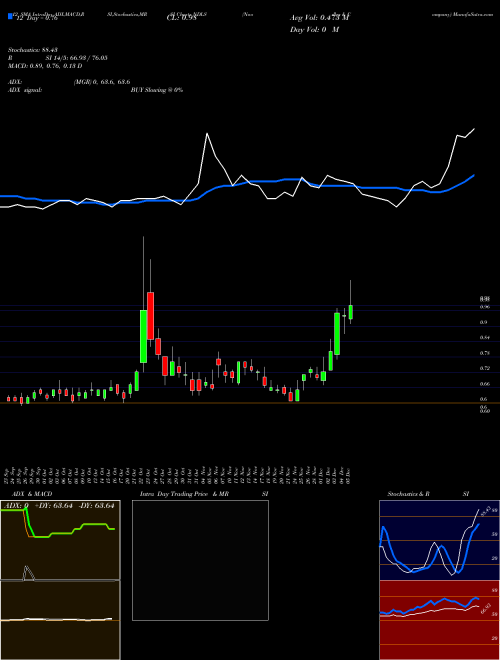The height and width of the screenshot is (660, 500).
Task: Click the 'Intra Day Trading Price & MR SI' title
Action: point(204,494)
